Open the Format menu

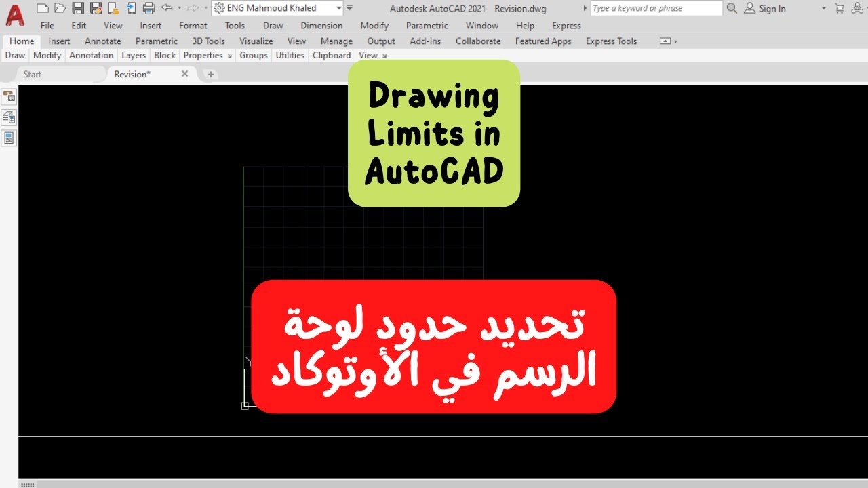click(193, 25)
